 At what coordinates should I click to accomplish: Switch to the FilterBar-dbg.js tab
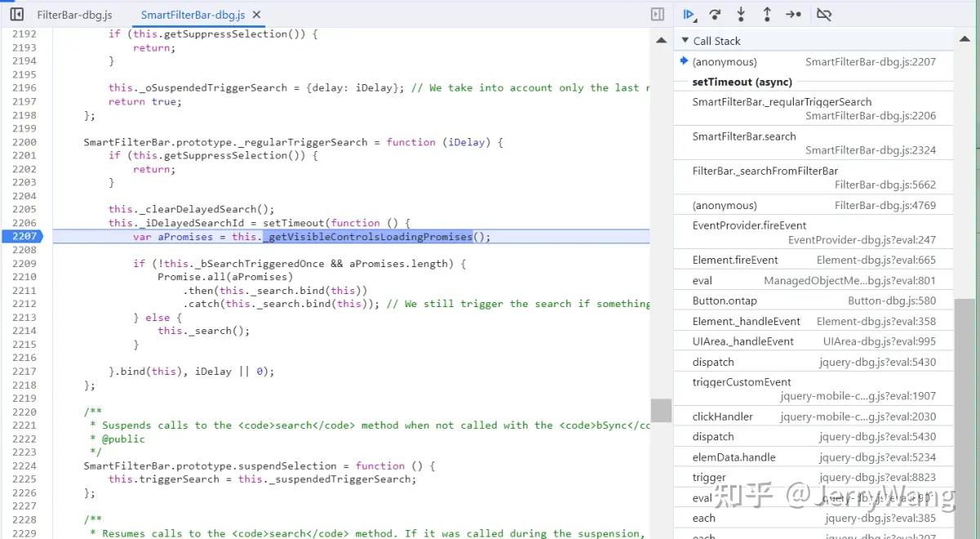pos(75,15)
